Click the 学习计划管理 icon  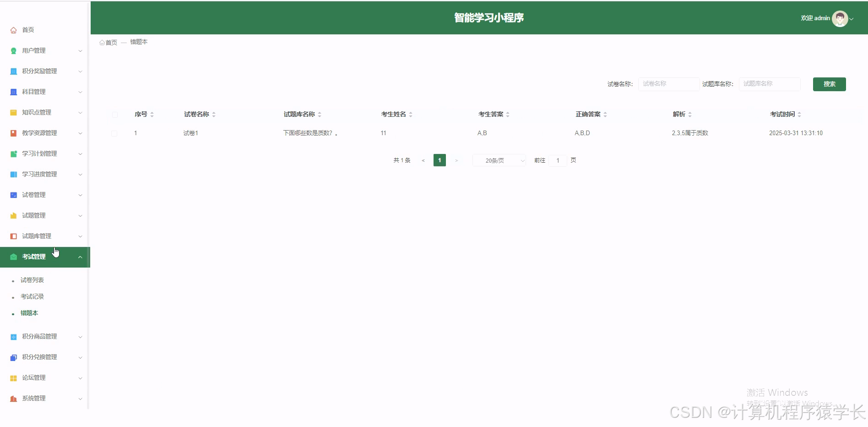pos(13,153)
